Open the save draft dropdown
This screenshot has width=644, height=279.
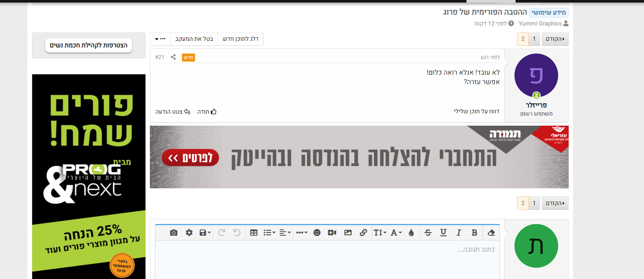click(205, 233)
